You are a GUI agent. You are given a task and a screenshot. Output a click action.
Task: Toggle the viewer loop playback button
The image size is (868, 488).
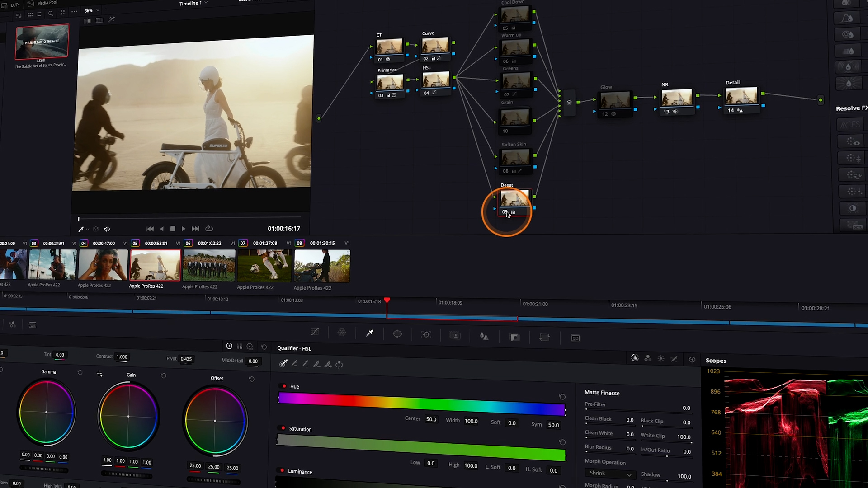209,229
